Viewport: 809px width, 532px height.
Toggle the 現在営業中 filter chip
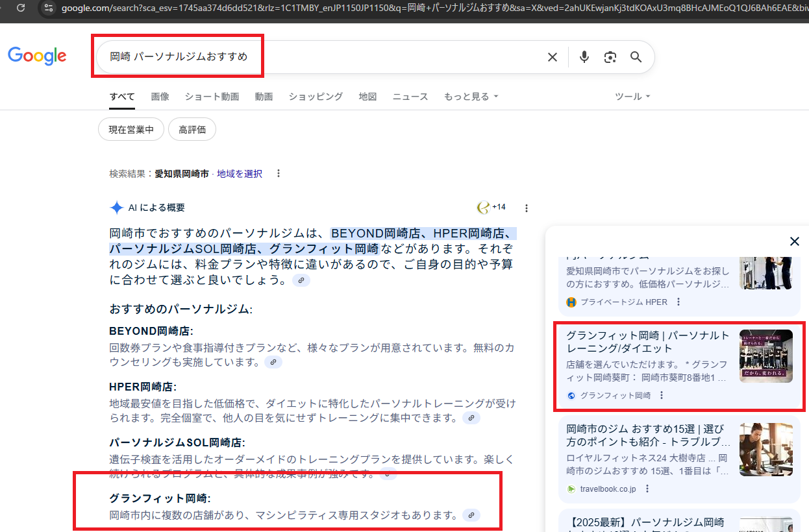131,129
